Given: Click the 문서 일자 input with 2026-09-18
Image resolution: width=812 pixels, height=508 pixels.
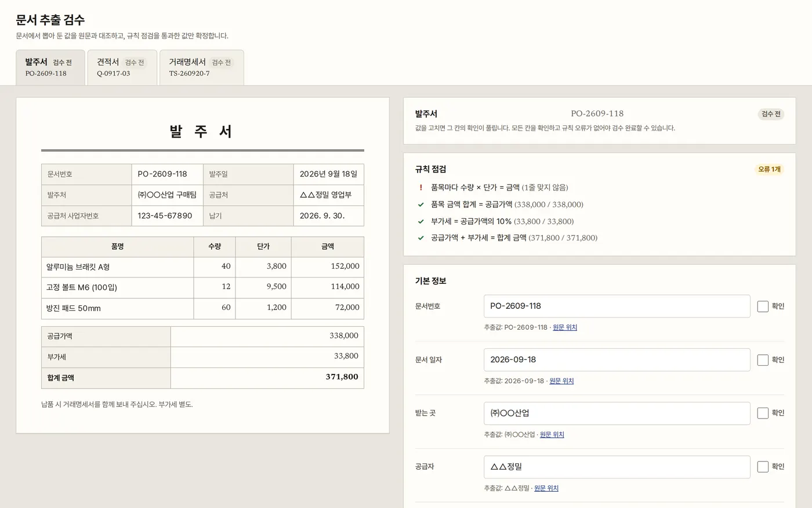Looking at the screenshot, I should [617, 360].
